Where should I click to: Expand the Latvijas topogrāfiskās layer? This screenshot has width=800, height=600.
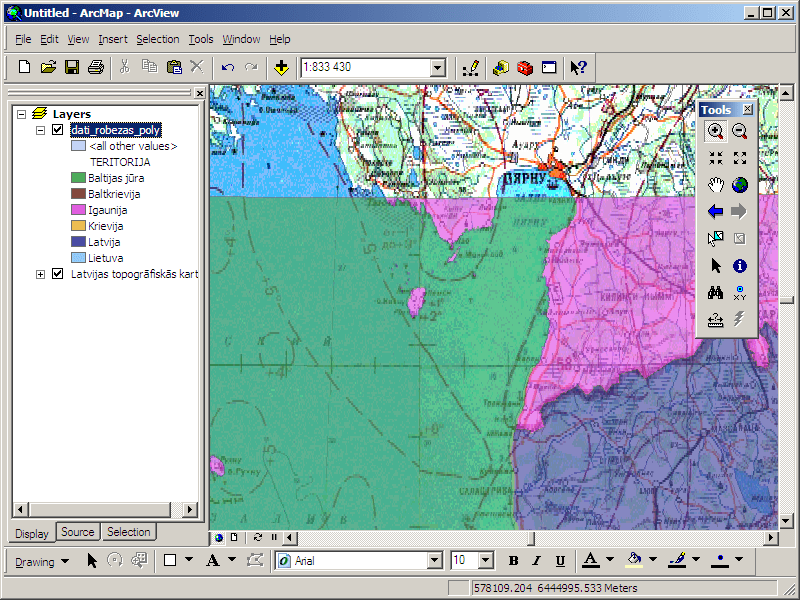(40, 274)
